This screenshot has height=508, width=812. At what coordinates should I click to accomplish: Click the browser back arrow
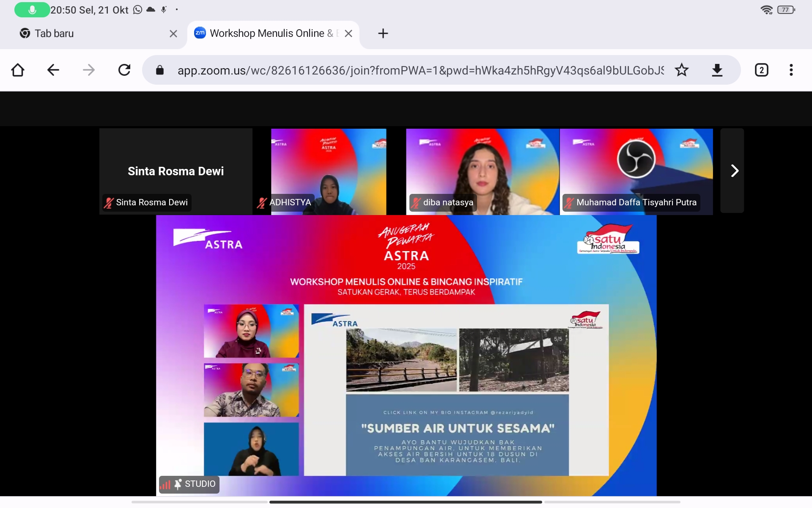(x=53, y=70)
